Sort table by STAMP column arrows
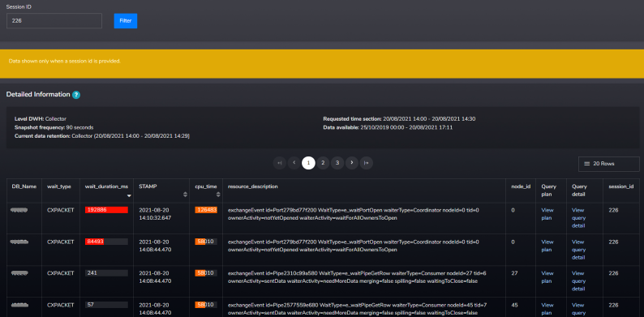The width and height of the screenshot is (644, 317). coord(185,195)
